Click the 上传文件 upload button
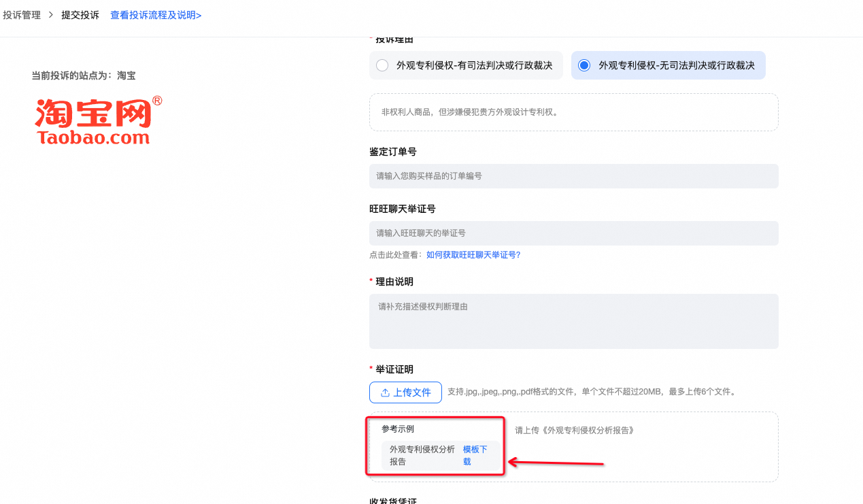Viewport: 863px width, 504px height. tap(405, 392)
